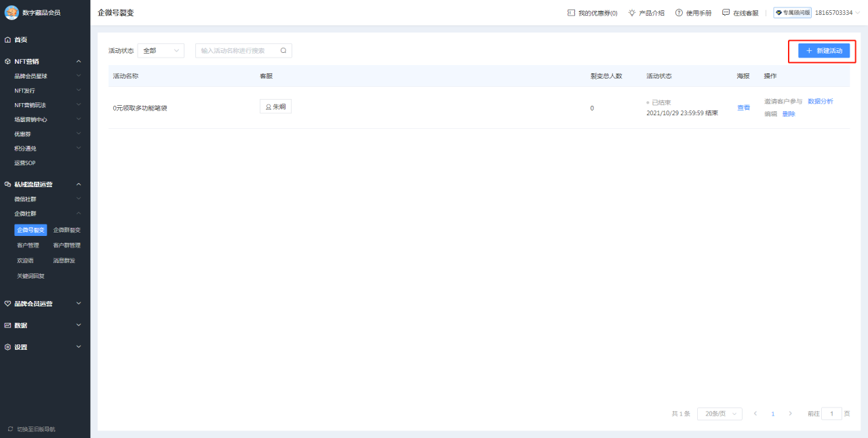
Task: Click the customer service tag 朱桐
Action: pos(275,106)
